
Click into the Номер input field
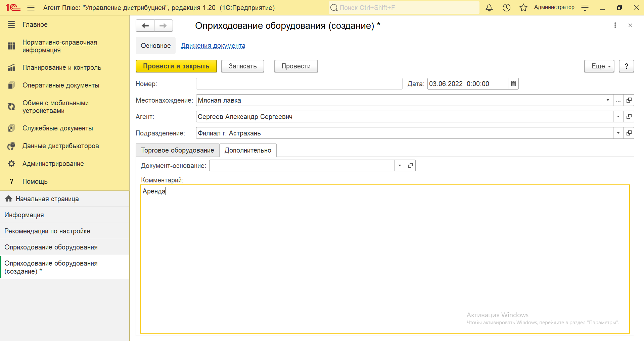299,84
